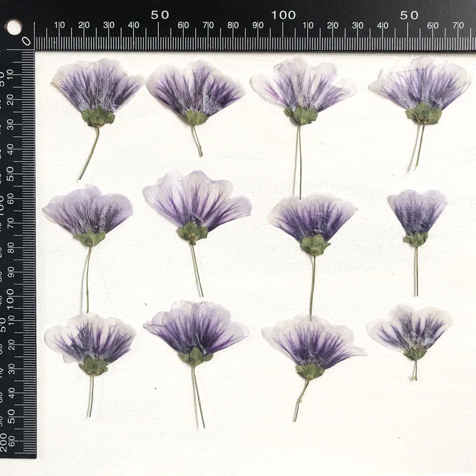Select the top-left flower with the curved stem

(97, 118)
